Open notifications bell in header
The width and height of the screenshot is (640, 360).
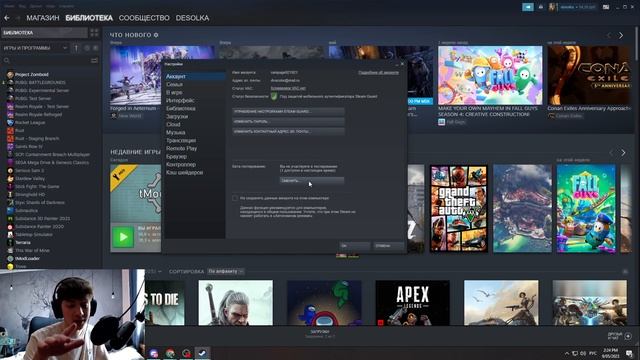pyautogui.click(x=541, y=7)
